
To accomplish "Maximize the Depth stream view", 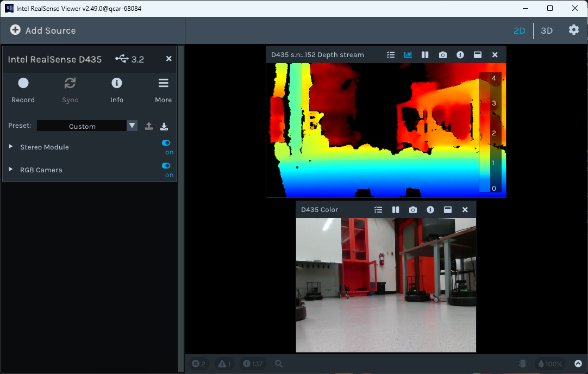I will pos(477,55).
